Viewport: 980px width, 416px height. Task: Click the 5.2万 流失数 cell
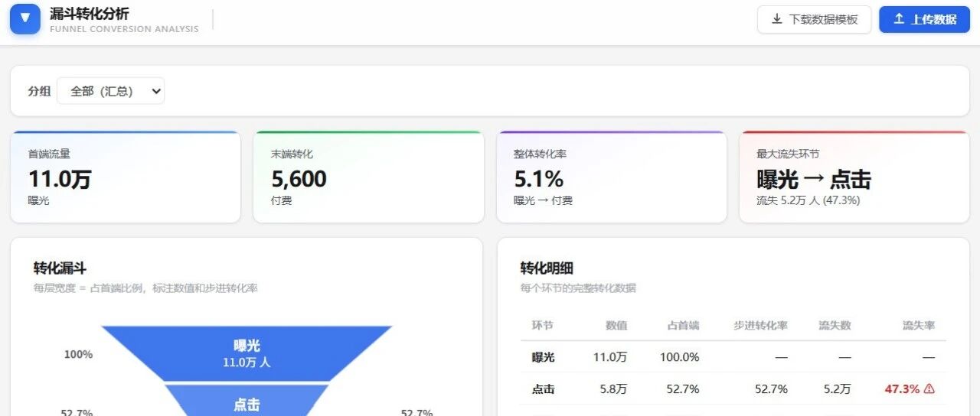pyautogui.click(x=837, y=389)
